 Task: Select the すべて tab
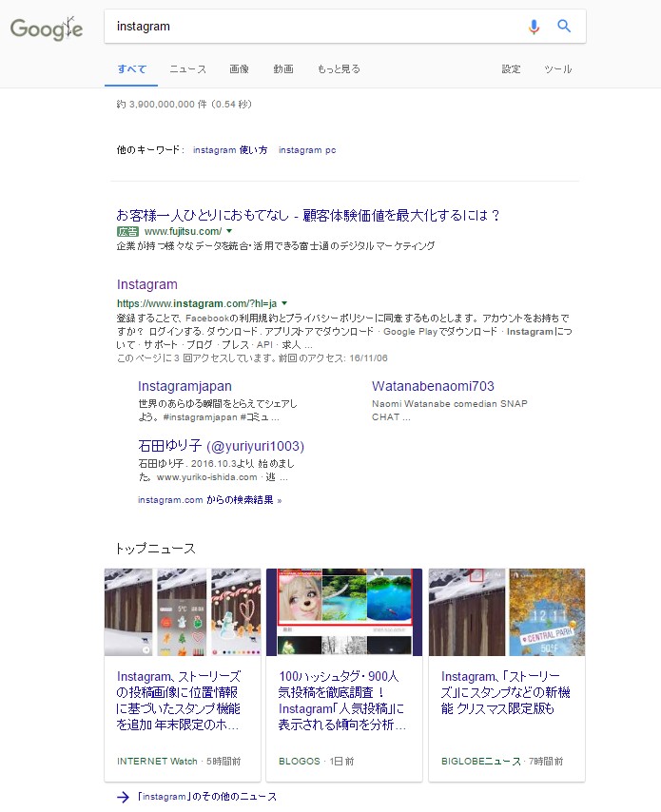(x=131, y=68)
